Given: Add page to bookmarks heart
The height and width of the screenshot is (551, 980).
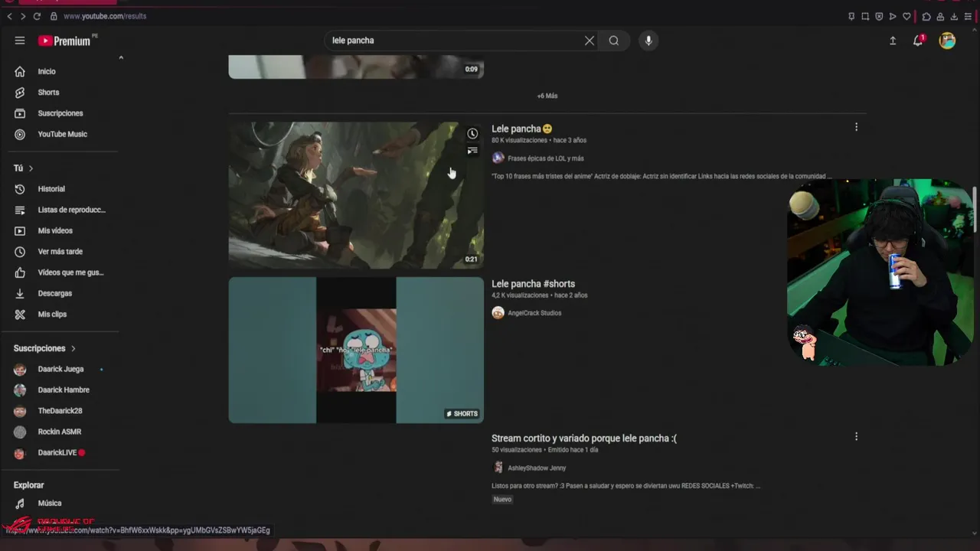Looking at the screenshot, I should pyautogui.click(x=906, y=16).
